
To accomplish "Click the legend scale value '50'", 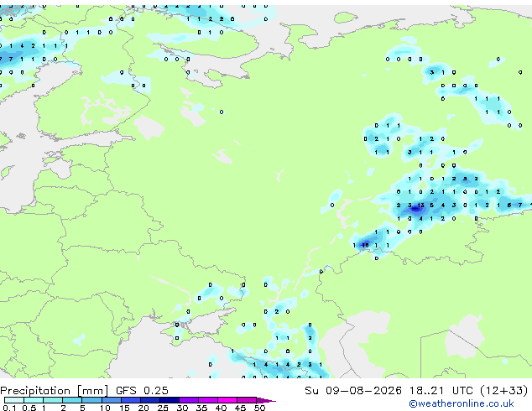I will (260, 408).
